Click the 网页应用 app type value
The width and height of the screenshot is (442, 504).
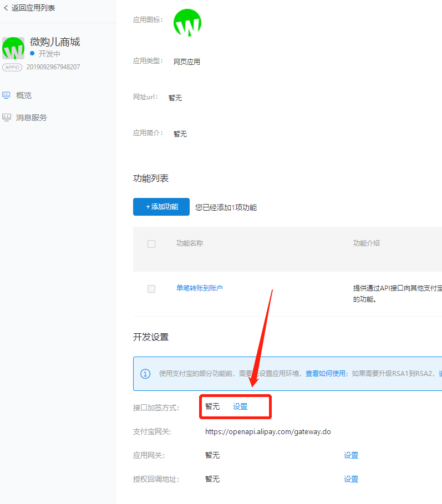pyautogui.click(x=187, y=62)
